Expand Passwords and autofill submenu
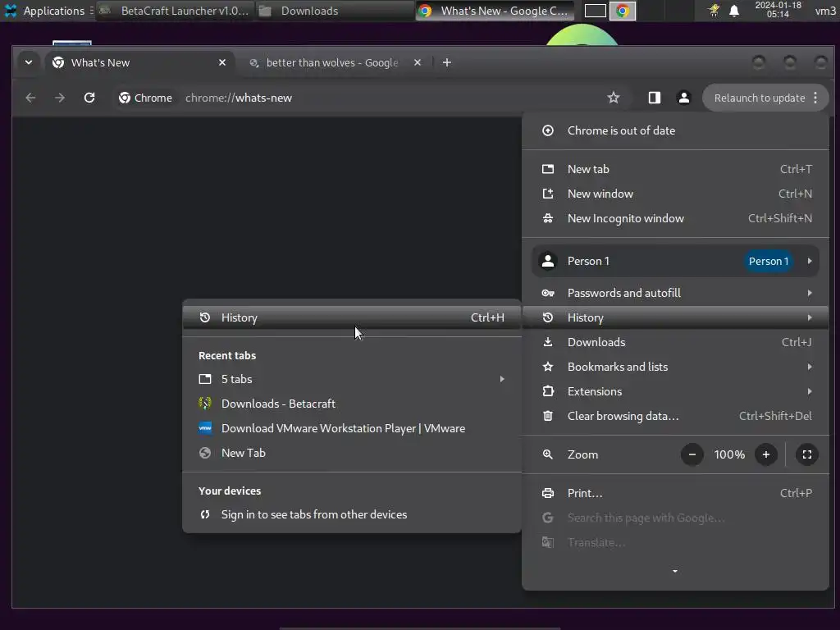840x630 pixels. pyautogui.click(x=676, y=293)
